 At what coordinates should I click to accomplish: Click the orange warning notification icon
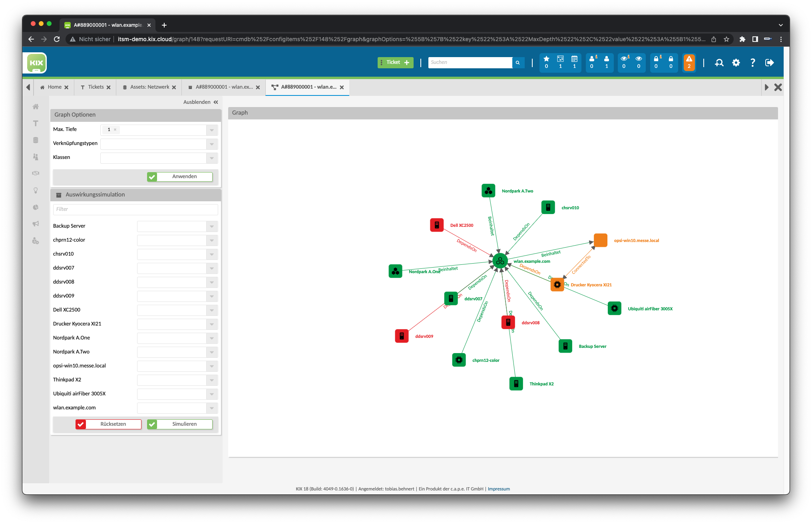click(x=689, y=62)
